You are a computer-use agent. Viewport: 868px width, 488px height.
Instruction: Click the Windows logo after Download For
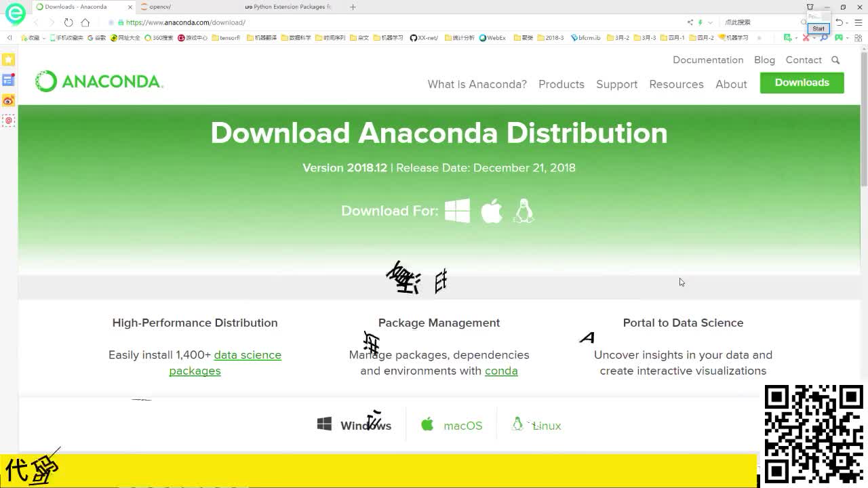point(457,211)
